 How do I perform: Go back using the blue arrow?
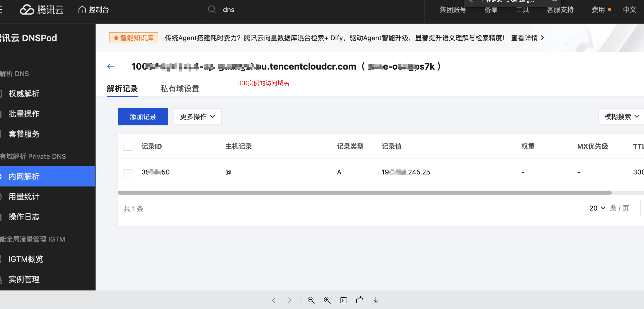pos(111,66)
